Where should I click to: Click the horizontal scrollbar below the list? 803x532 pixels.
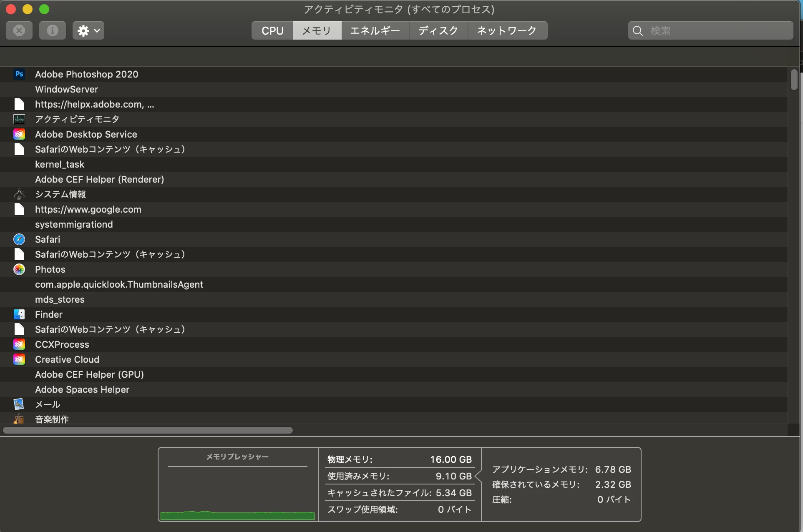click(148, 430)
